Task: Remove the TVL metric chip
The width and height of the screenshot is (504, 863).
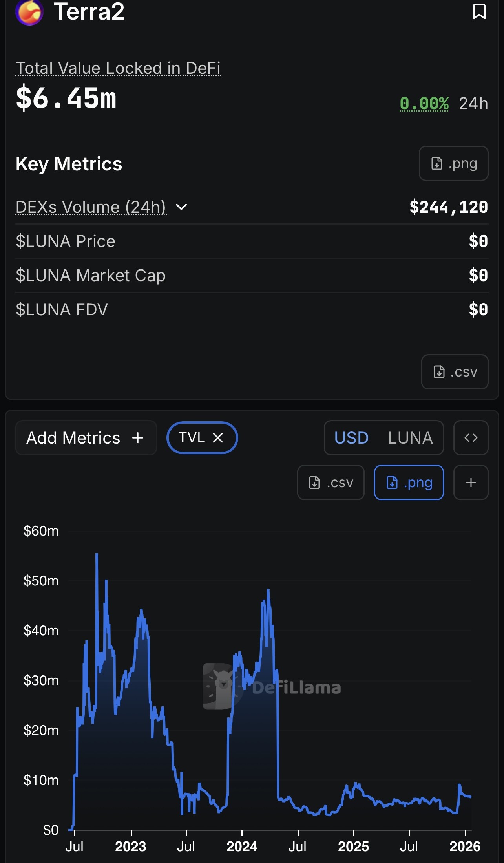Action: tap(218, 438)
